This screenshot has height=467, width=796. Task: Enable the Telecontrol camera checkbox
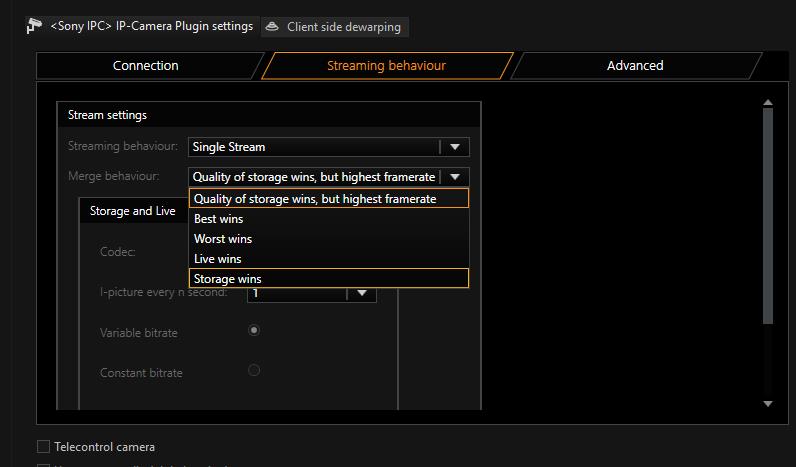point(43,447)
